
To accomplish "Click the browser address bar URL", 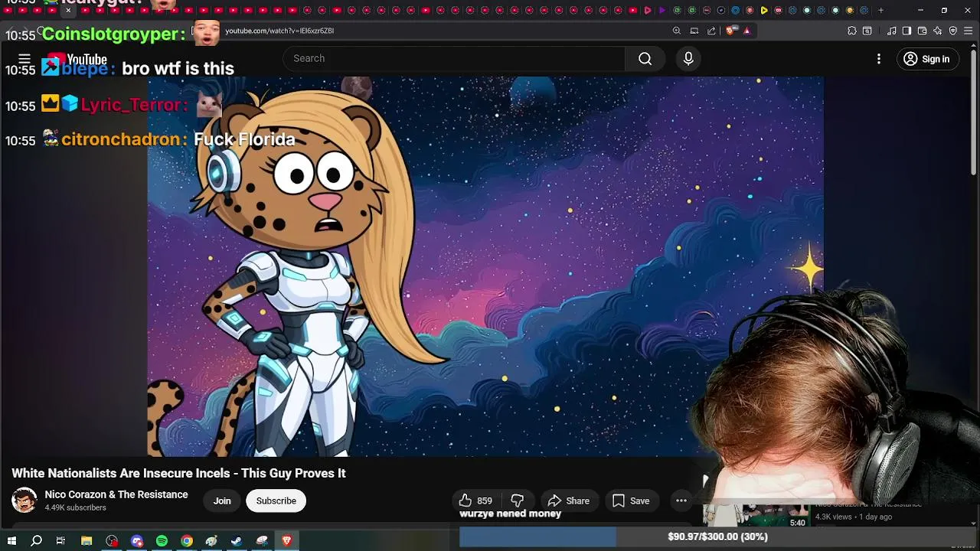I will click(279, 31).
